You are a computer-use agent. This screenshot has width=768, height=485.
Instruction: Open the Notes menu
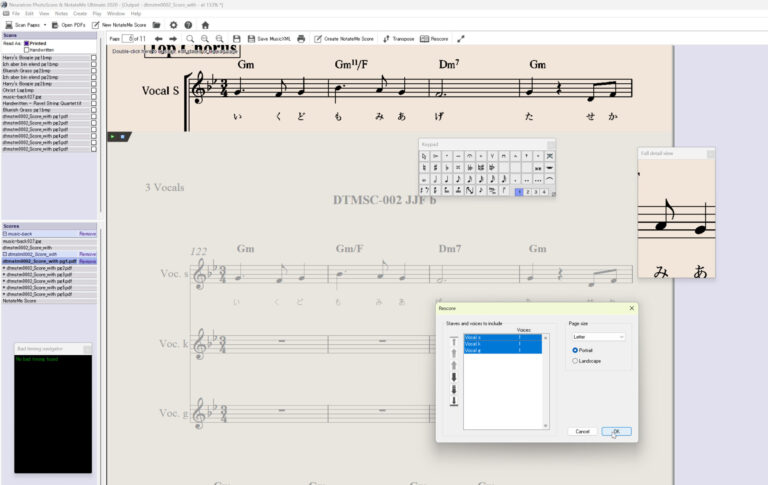(61, 14)
